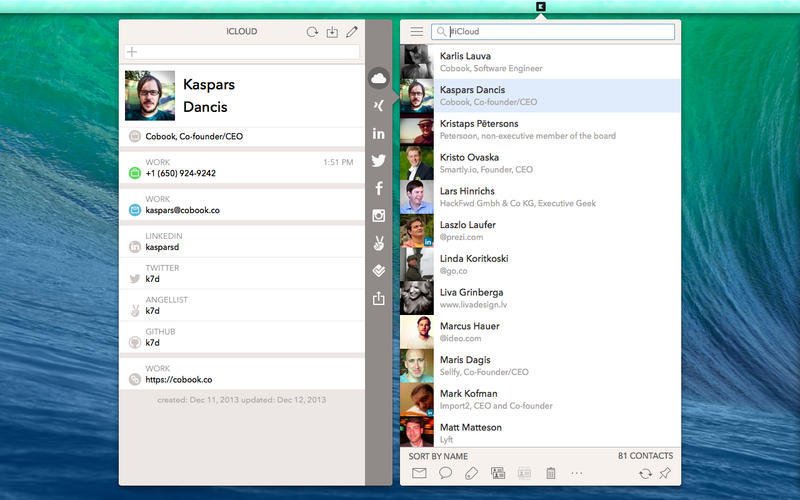
Task: Select Kaspars Dancis in contact list
Action: click(540, 95)
